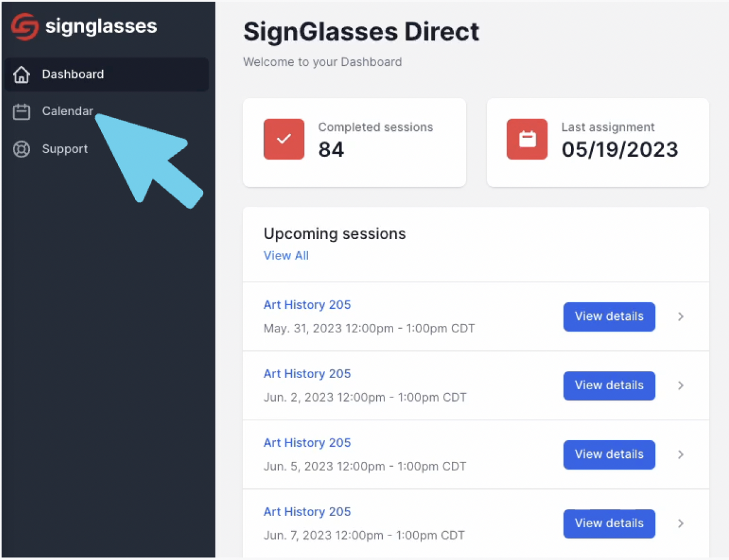This screenshot has height=560, width=729.
Task: Click the Completed sessions checkmark icon
Action: pyautogui.click(x=284, y=139)
